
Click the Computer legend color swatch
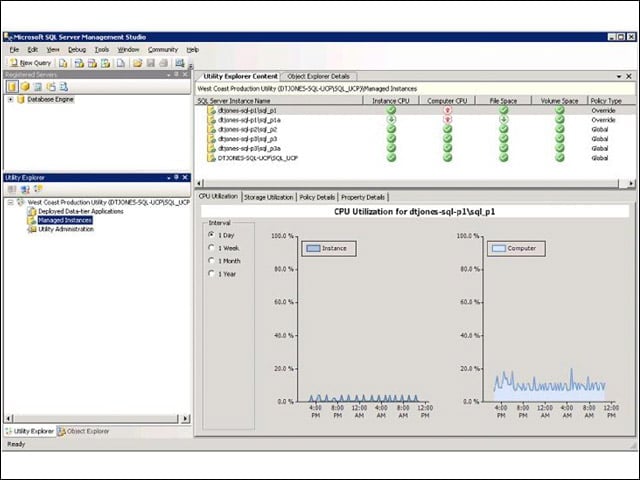click(499, 248)
